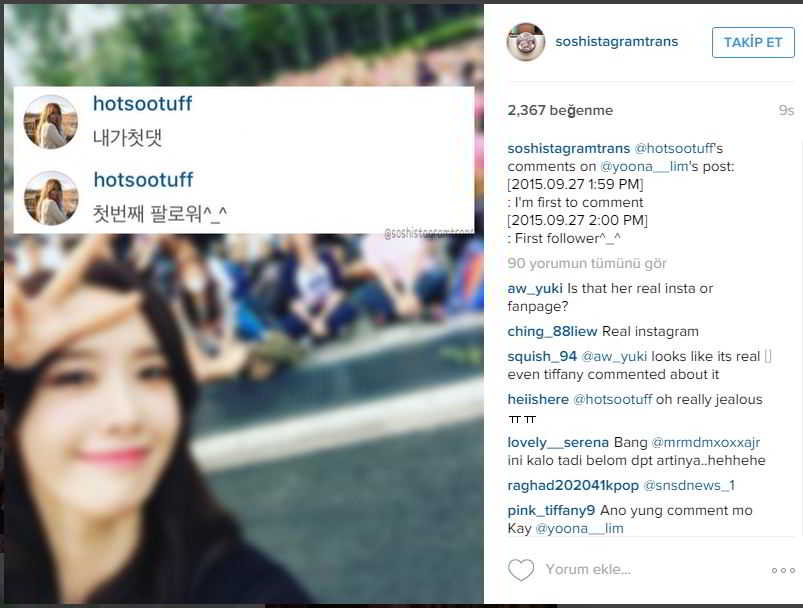Viewport: 803px width, 608px height.
Task: Open the aw_yuki commenter profile
Action: click(535, 288)
